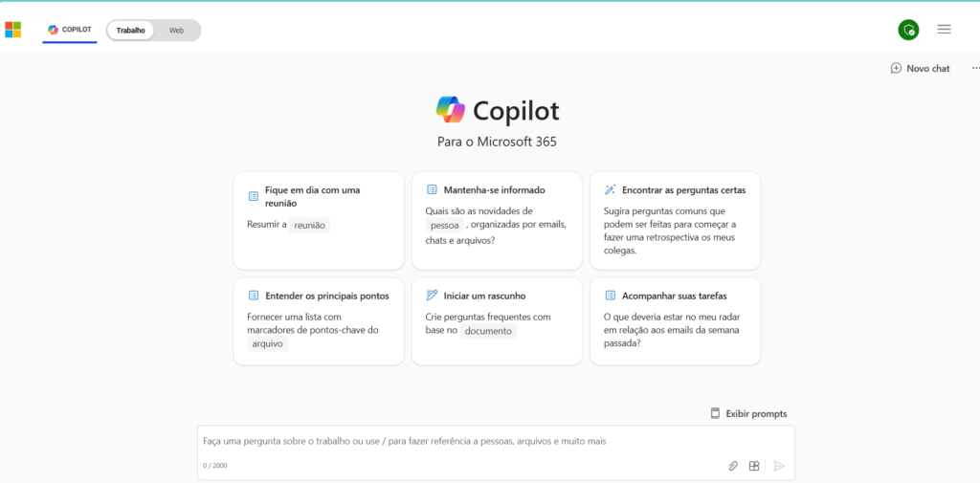Pick 'Acompanhar suas tarefas' prompt card

tap(675, 321)
